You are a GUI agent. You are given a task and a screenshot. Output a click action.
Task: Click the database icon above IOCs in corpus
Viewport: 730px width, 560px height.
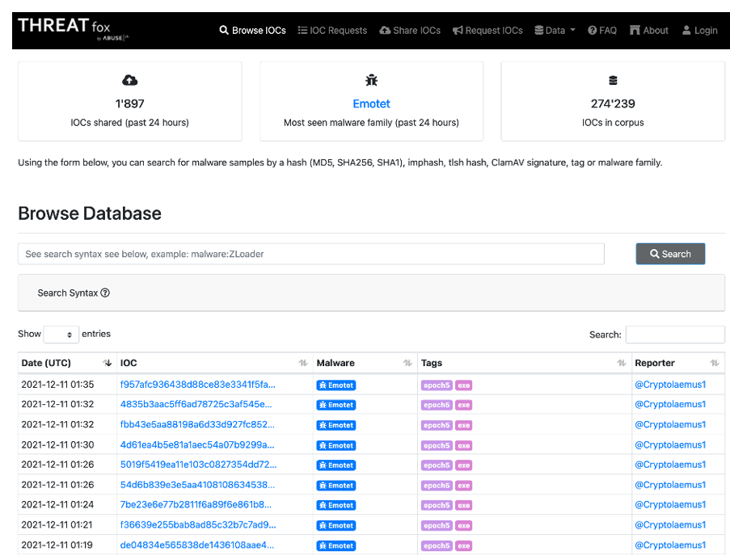point(613,81)
